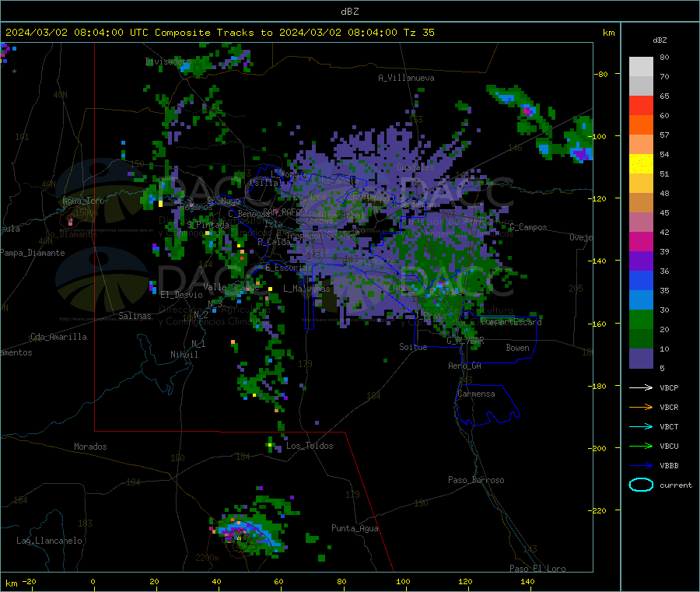Click the 'Co_Diamante' map label
The height and width of the screenshot is (592, 700).
pyautogui.click(x=71, y=234)
